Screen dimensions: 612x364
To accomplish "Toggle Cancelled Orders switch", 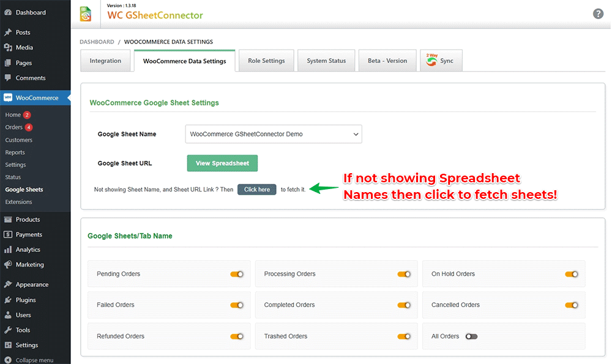I will click(572, 305).
